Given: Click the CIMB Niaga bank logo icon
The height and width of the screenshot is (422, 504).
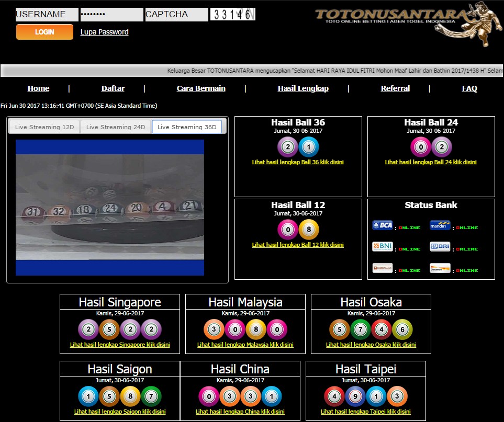Looking at the screenshot, I should point(383,268).
